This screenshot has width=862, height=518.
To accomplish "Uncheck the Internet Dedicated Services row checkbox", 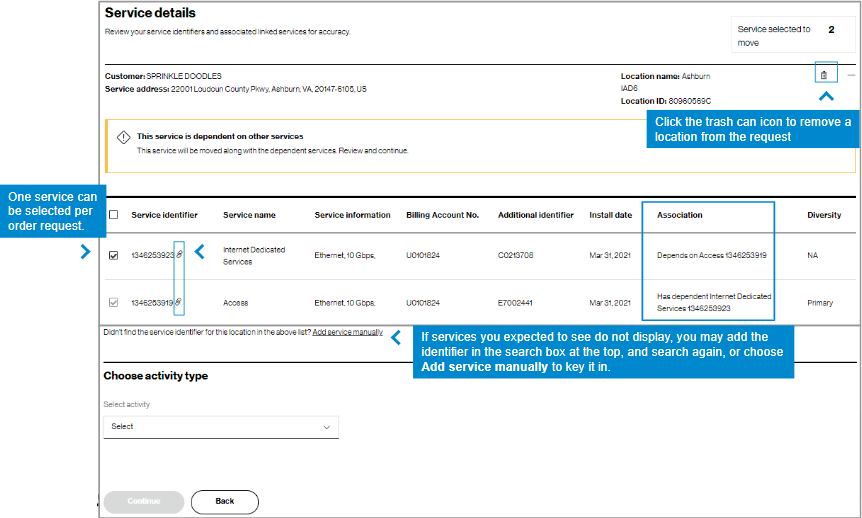I will point(113,255).
